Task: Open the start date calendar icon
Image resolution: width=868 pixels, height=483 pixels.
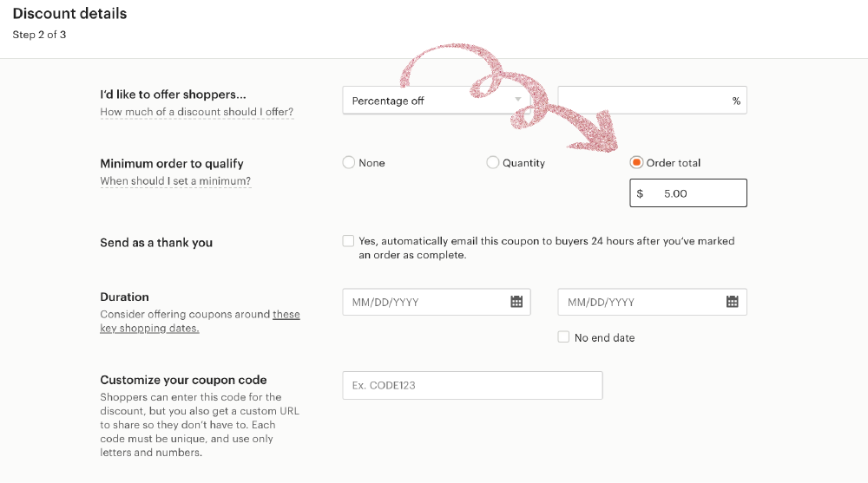Action: 516,302
